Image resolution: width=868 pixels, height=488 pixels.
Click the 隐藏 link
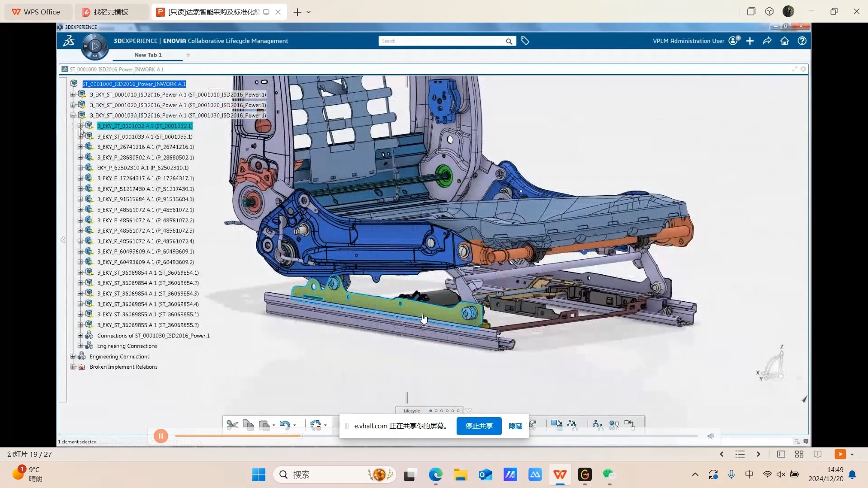pos(515,426)
